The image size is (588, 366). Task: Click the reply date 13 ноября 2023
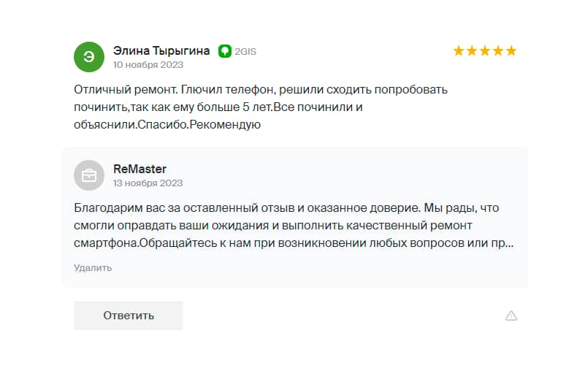pyautogui.click(x=148, y=183)
